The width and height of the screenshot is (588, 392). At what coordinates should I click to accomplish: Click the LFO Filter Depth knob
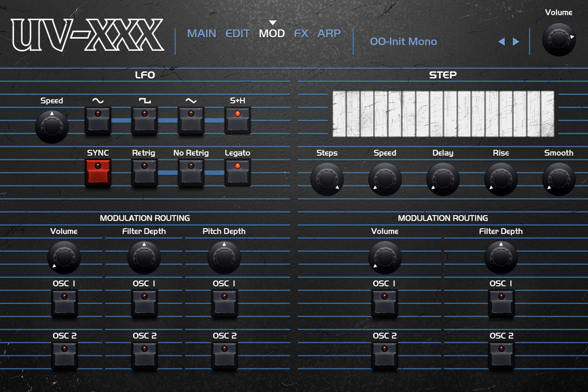click(x=144, y=258)
